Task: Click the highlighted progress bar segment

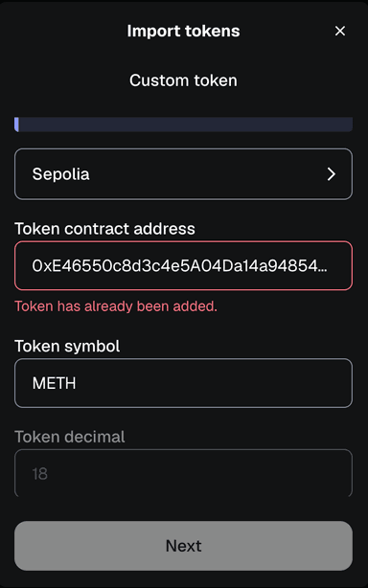Action: coord(16,124)
